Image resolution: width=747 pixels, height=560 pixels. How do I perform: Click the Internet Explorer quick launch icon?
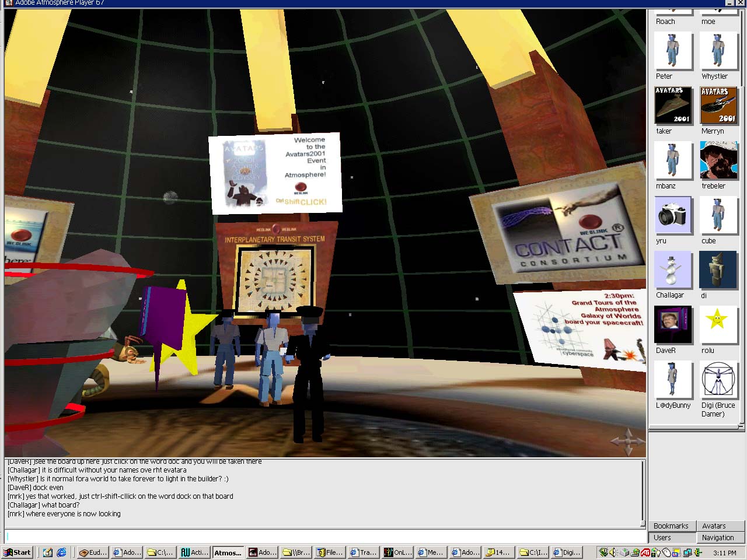[61, 552]
